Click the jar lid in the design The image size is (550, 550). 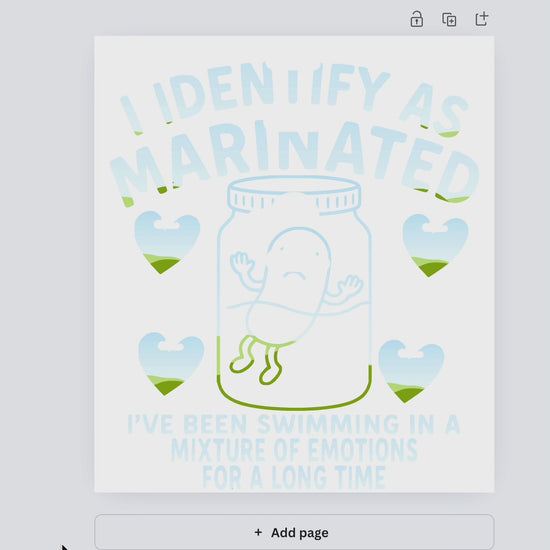[x=294, y=195]
